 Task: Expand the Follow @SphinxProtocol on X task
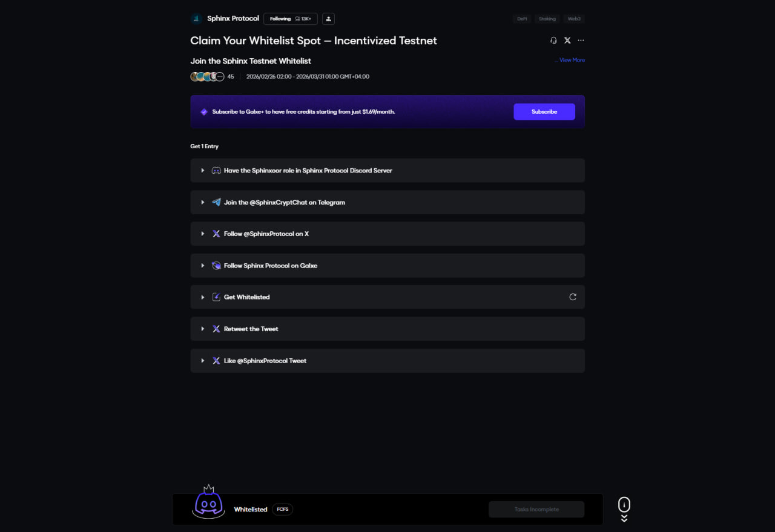point(203,234)
